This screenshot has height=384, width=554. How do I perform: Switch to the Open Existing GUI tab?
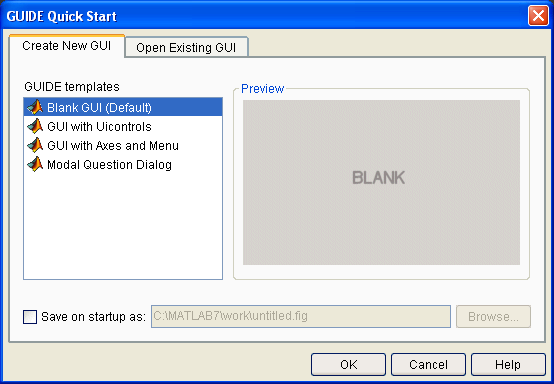[x=186, y=47]
